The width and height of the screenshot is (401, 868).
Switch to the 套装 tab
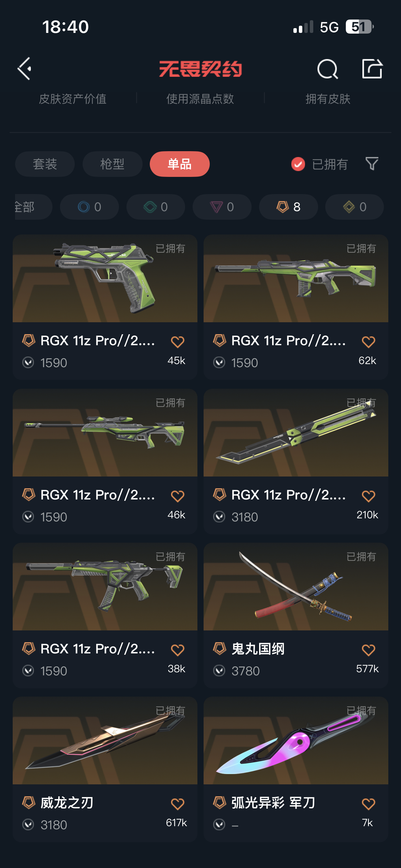(45, 164)
